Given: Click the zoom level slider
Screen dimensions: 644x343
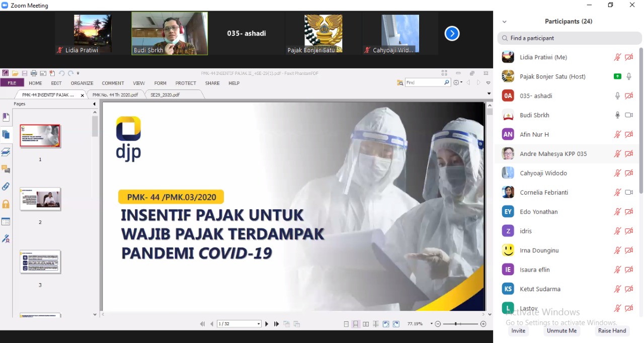Looking at the screenshot, I should coord(456,324).
